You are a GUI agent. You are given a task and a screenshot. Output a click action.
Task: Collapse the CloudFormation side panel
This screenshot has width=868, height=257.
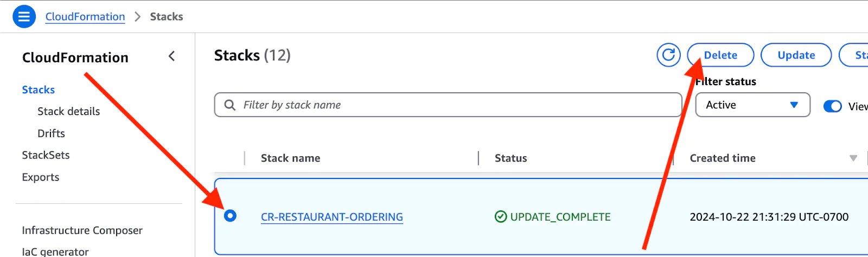tap(171, 56)
